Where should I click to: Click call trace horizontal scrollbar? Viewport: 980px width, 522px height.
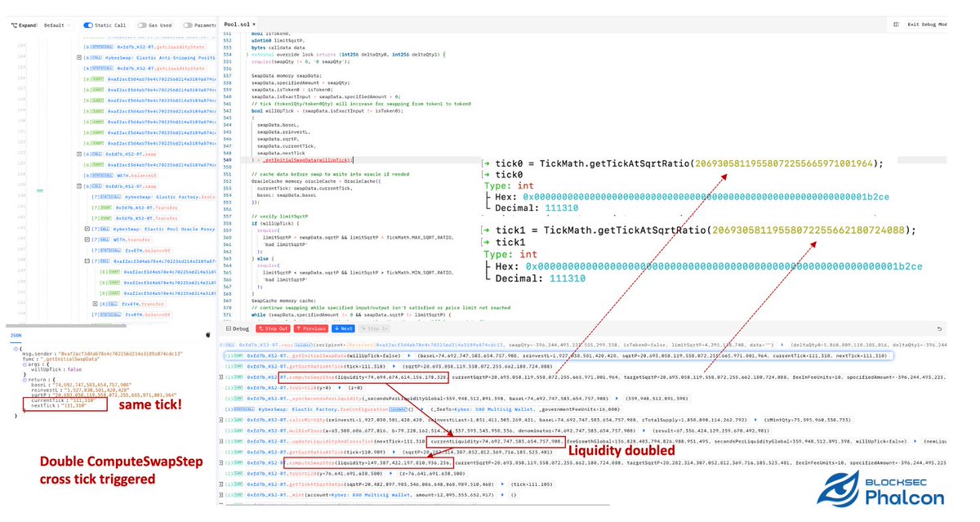pyautogui.click(x=65, y=324)
